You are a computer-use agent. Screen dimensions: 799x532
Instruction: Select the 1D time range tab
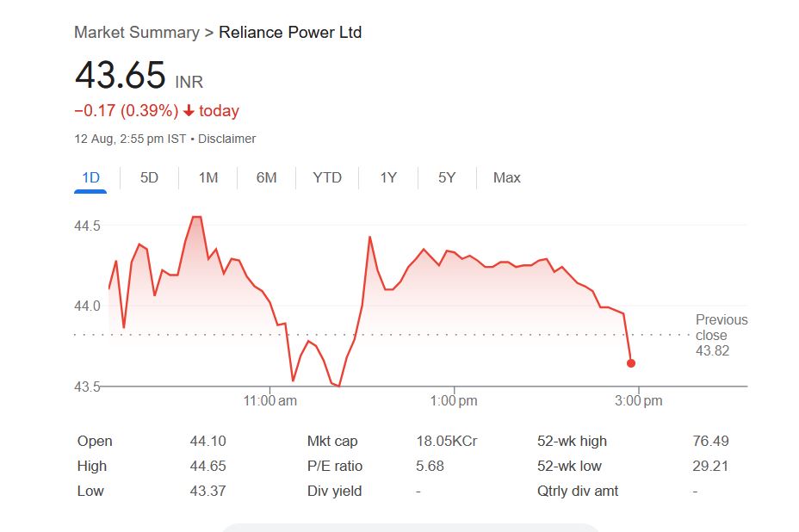pyautogui.click(x=90, y=178)
